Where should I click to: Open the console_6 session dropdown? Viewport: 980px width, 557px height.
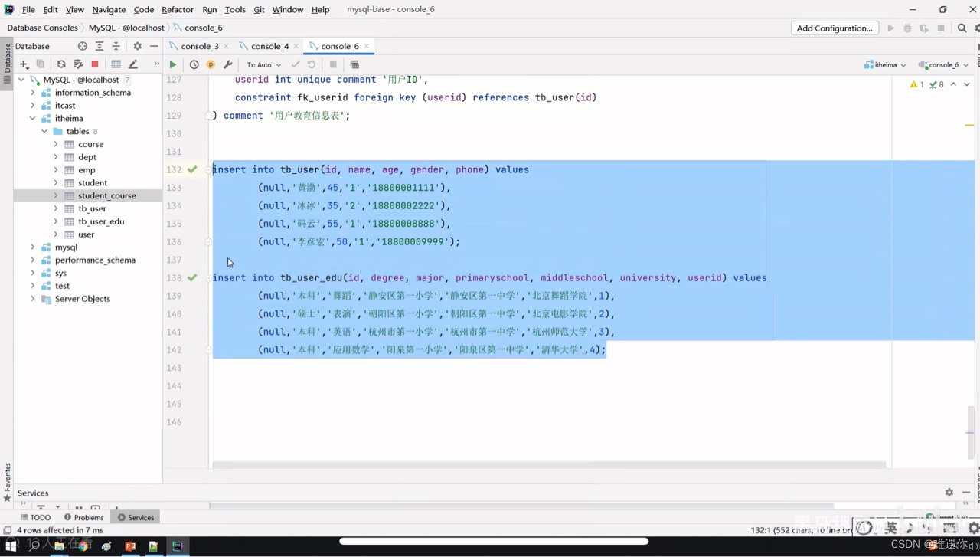pos(944,65)
